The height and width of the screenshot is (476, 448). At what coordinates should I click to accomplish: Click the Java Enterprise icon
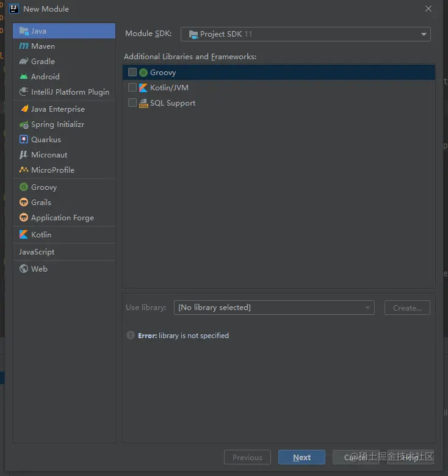point(24,109)
